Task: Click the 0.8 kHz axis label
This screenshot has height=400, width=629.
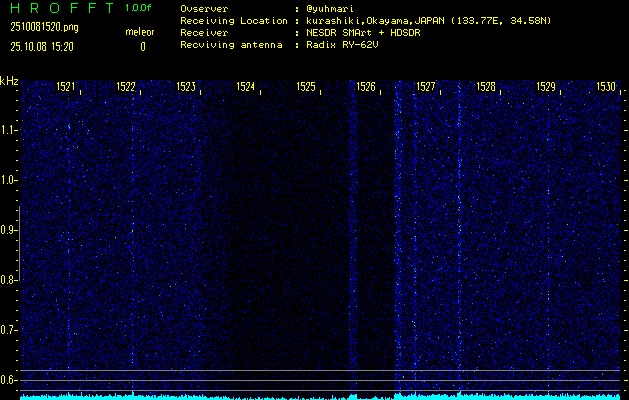Action: coord(8,280)
